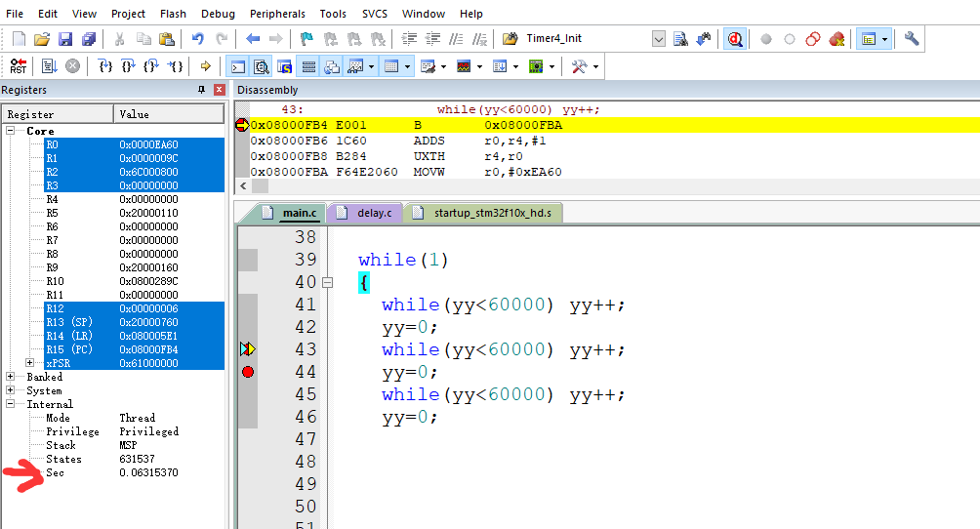The height and width of the screenshot is (529, 980).
Task: Close the Registers panel
Action: click(219, 90)
